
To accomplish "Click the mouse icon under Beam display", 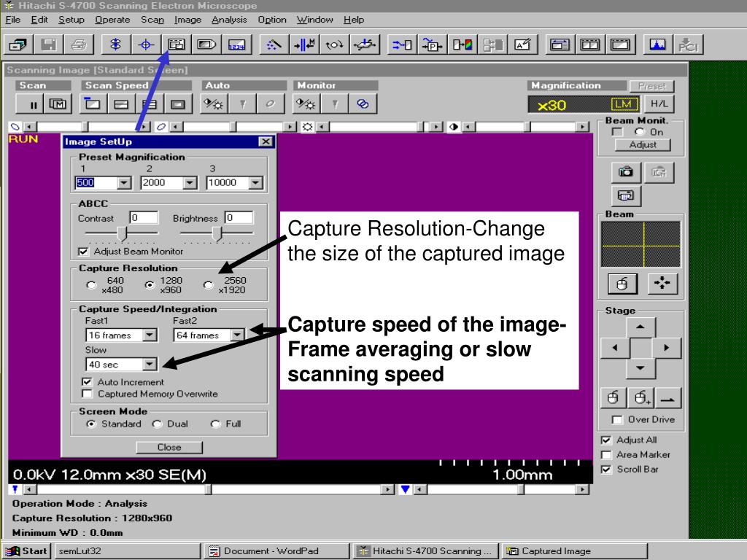I will (x=622, y=284).
